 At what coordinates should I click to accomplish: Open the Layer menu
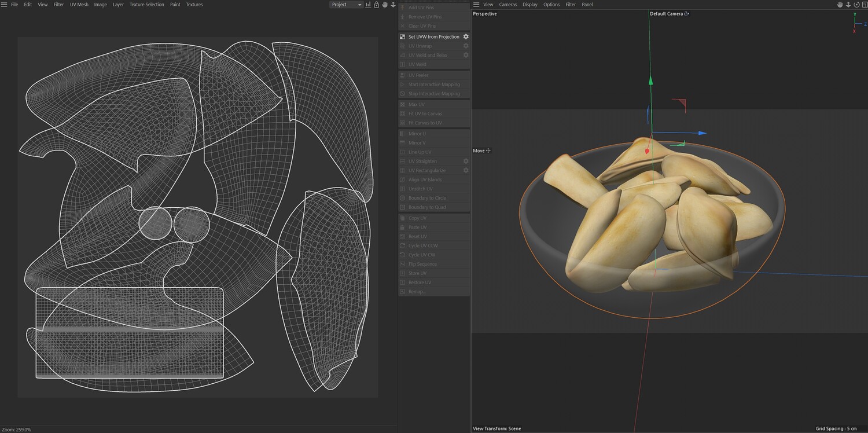118,5
